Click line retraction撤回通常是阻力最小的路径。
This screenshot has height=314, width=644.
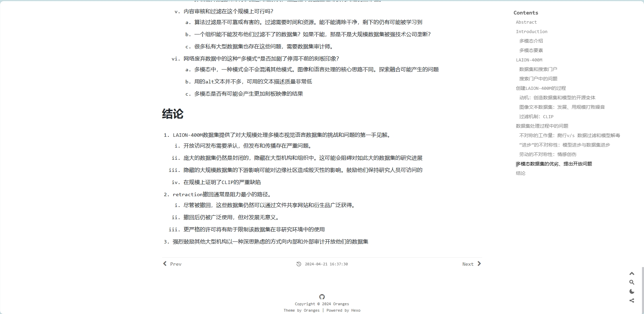(223, 194)
